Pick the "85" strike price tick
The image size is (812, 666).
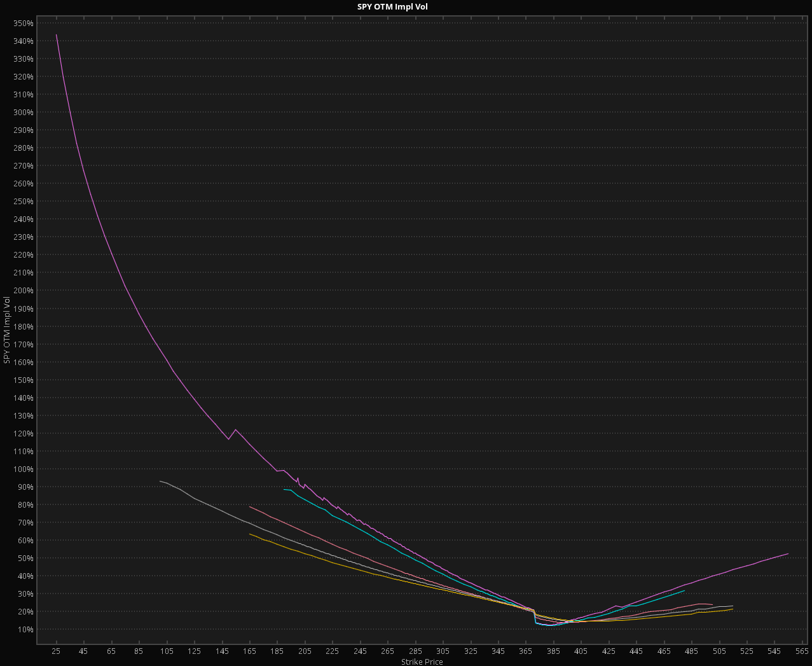139,652
